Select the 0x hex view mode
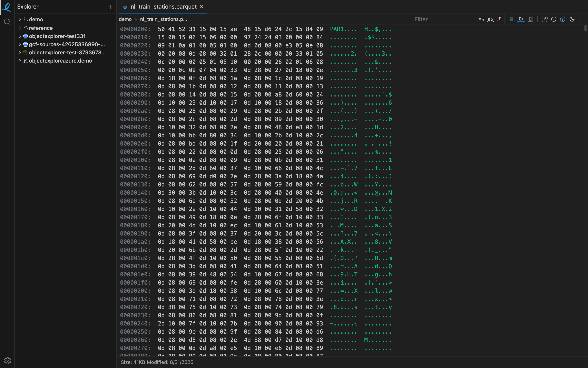This screenshot has width=588, height=368. (521, 19)
